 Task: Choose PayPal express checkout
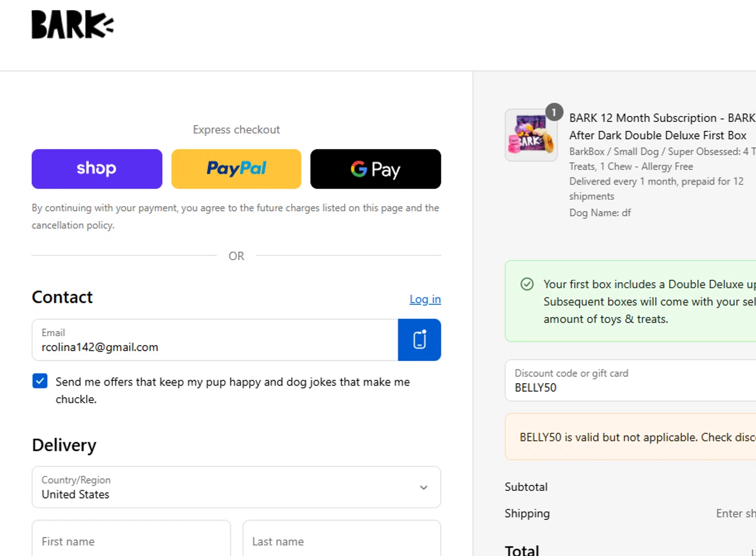236,169
